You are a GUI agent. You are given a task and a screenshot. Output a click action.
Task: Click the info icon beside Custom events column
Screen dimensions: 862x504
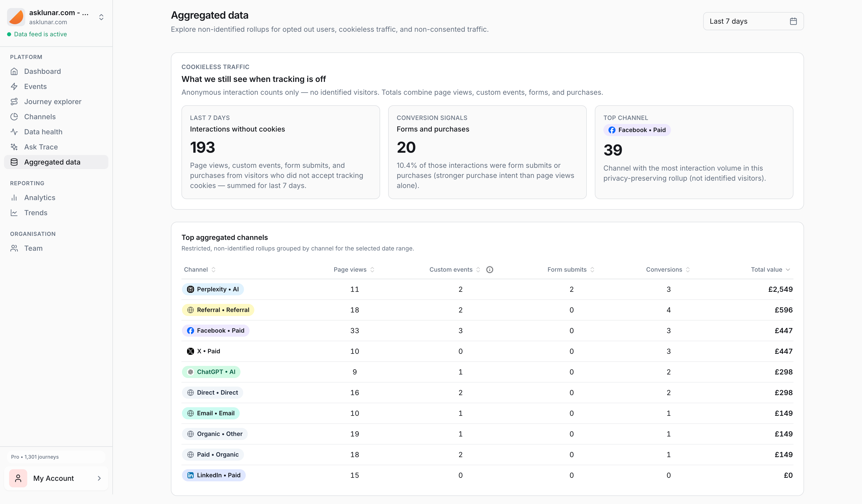coord(489,269)
